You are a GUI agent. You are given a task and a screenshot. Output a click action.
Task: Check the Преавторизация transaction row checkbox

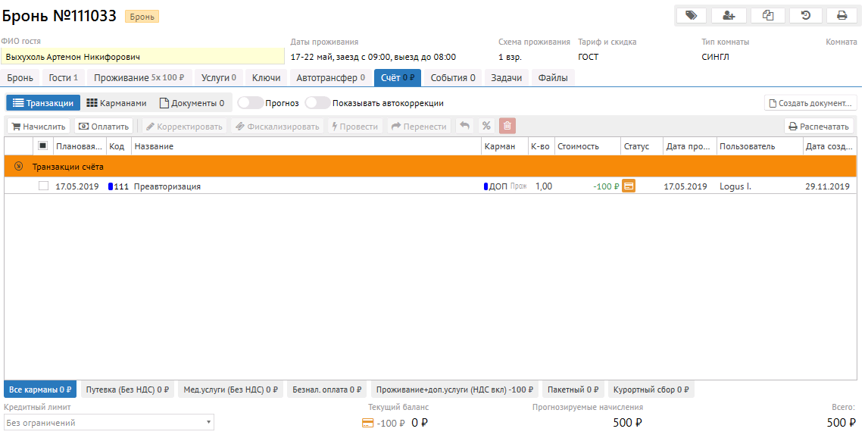point(43,186)
